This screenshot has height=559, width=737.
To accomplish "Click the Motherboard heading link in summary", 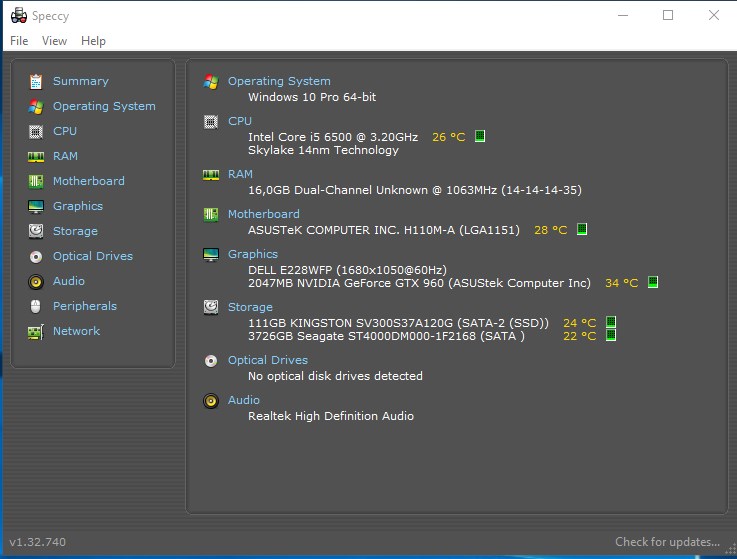I will coord(264,214).
